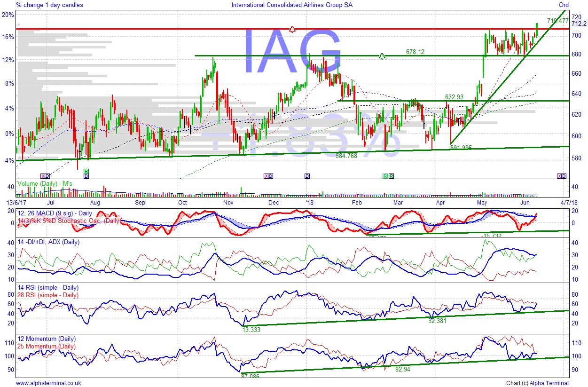The image size is (588, 387).
Task: Click the 'Volume (Daily) - M's' panel label
Action: [45, 183]
